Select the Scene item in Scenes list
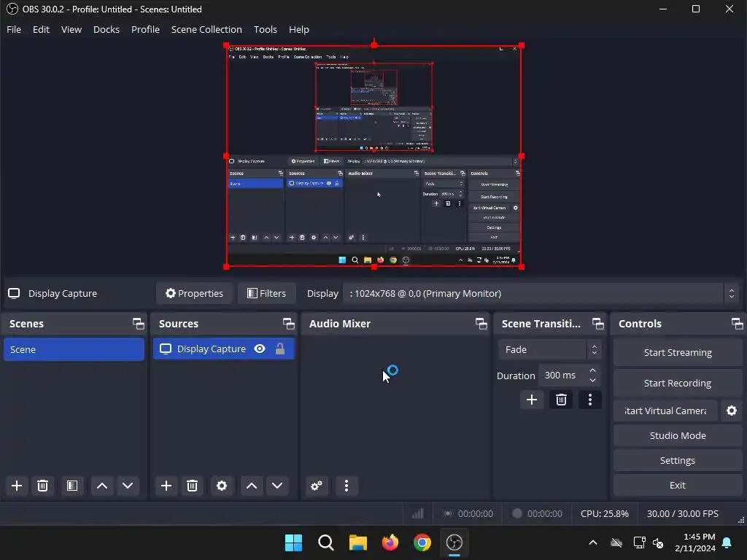 [74, 349]
